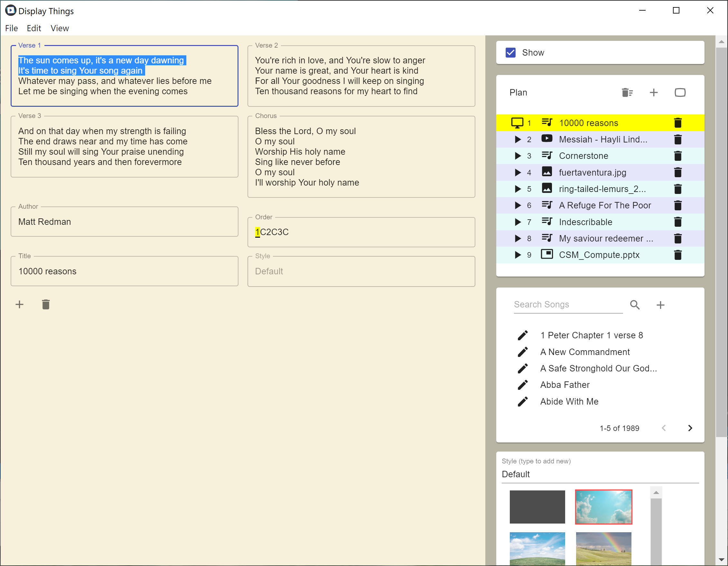728x566 pixels.
Task: Select the dark gray background swatch
Action: pyautogui.click(x=537, y=507)
